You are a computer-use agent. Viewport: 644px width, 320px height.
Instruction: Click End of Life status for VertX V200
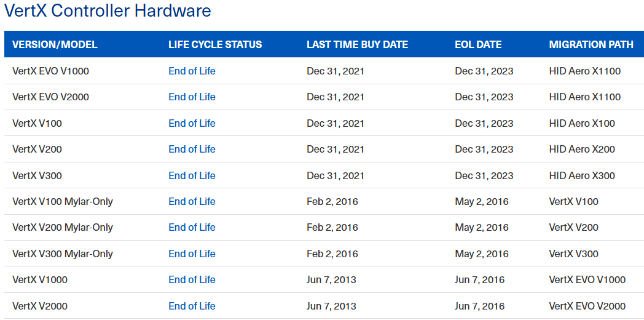coord(192,150)
